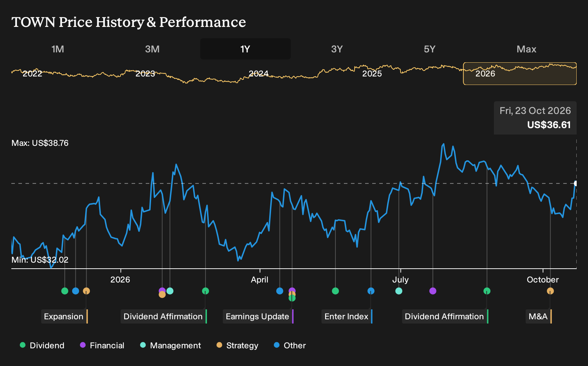Click the 'TOWN Price History & Performance' heading
Screen dimensions: 588x366
click(x=129, y=22)
